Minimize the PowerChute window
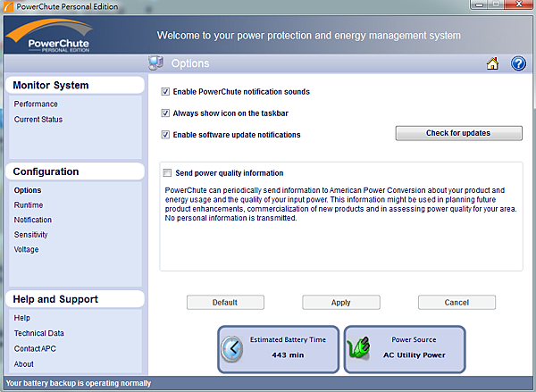The height and width of the screenshot is (392, 536). [479, 4]
